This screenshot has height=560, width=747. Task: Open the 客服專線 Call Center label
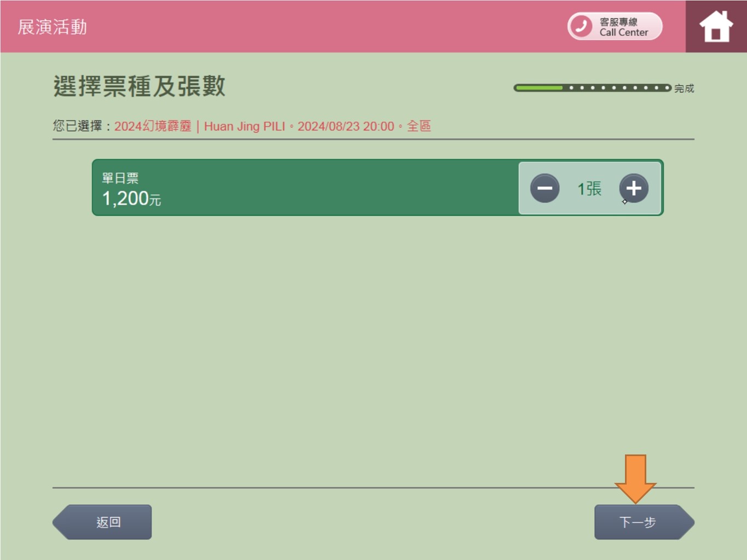pos(623,27)
